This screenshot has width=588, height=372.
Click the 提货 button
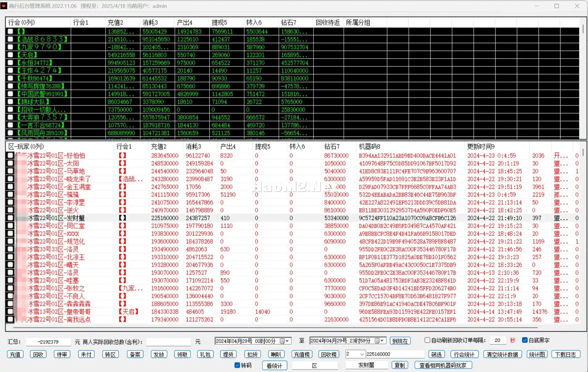pos(228,354)
